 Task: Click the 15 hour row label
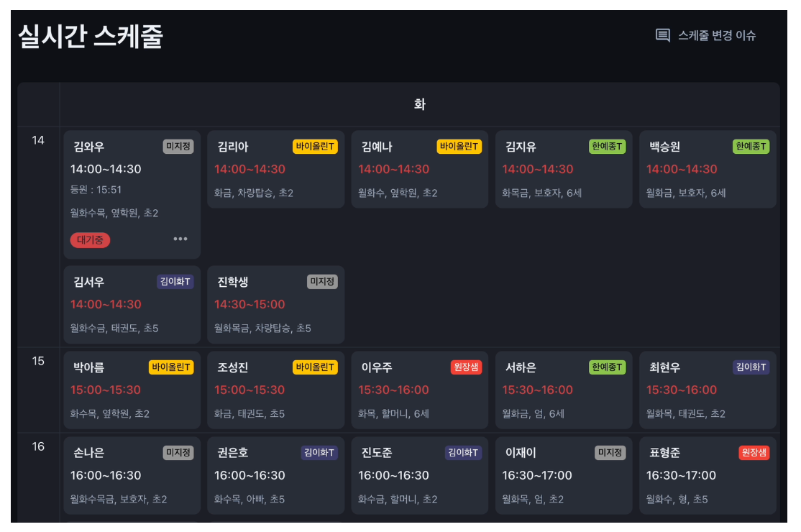point(38,362)
